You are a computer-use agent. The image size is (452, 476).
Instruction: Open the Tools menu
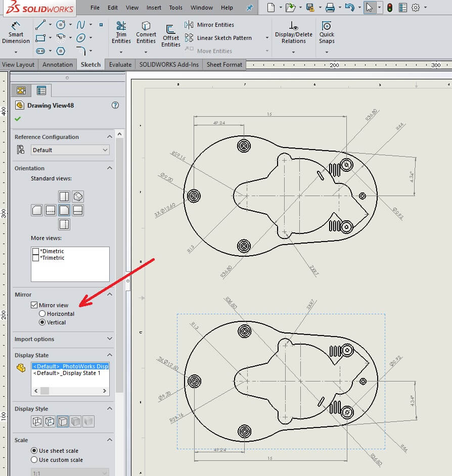pos(175,8)
